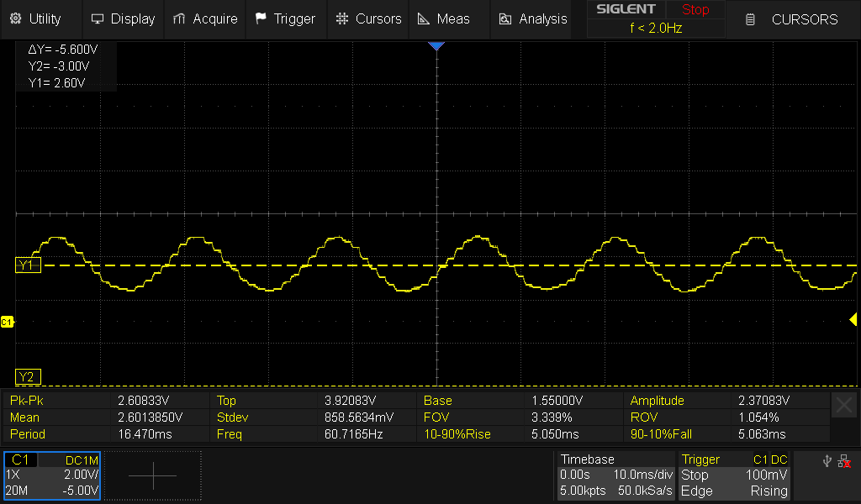Open the Analysis menu
The image size is (861, 504).
click(531, 19)
